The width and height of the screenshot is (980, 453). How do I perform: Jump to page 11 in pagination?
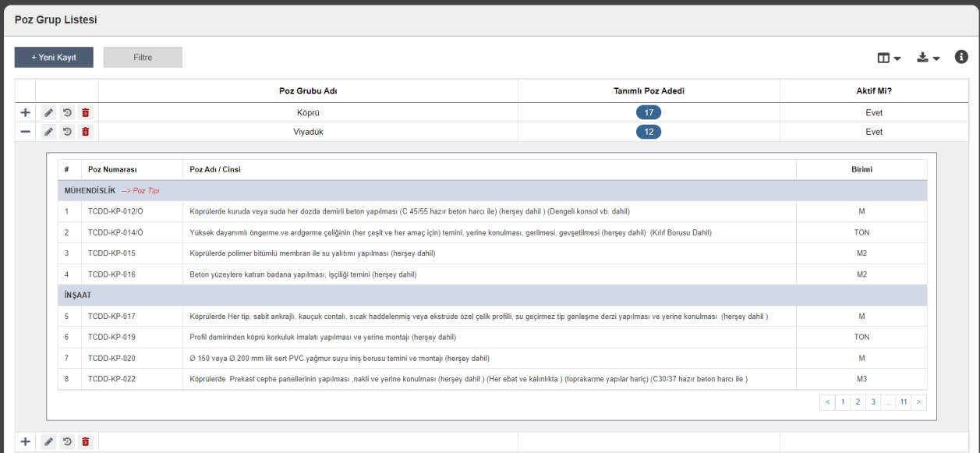904,402
